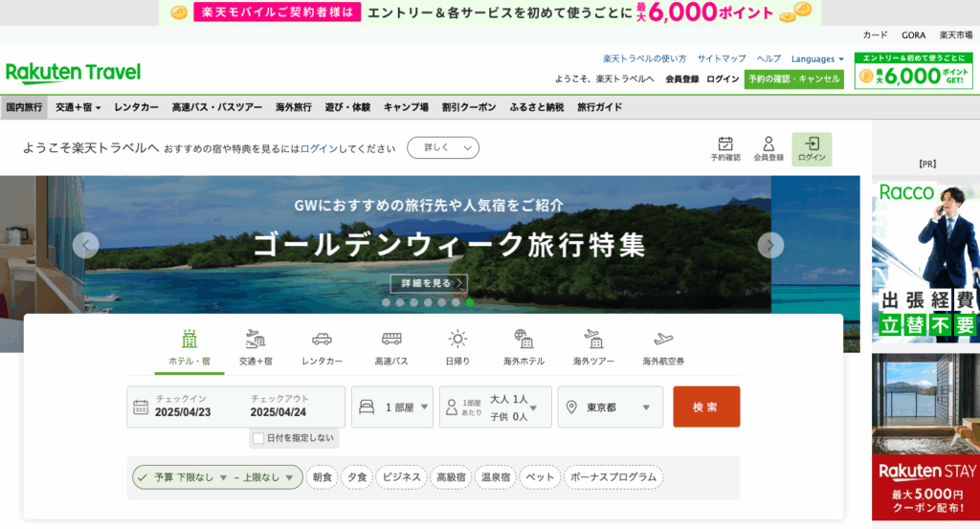Select the ホテル・宿 search tab
980x529 pixels.
coord(189,348)
